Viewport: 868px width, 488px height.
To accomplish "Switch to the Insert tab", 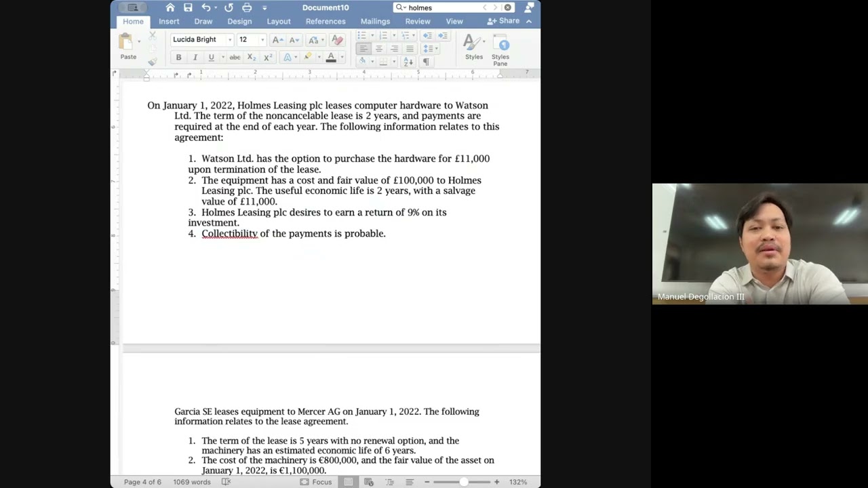I will [169, 21].
